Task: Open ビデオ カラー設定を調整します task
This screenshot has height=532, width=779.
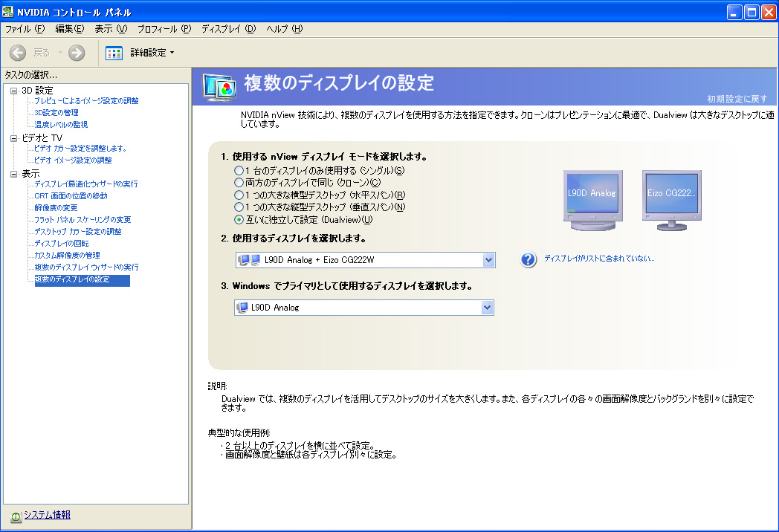Action: tap(80, 149)
